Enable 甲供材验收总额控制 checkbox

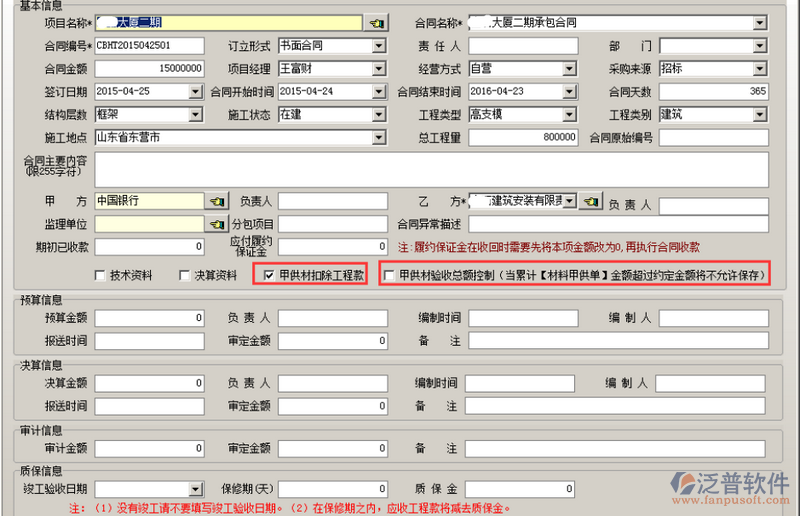pyautogui.click(x=389, y=275)
